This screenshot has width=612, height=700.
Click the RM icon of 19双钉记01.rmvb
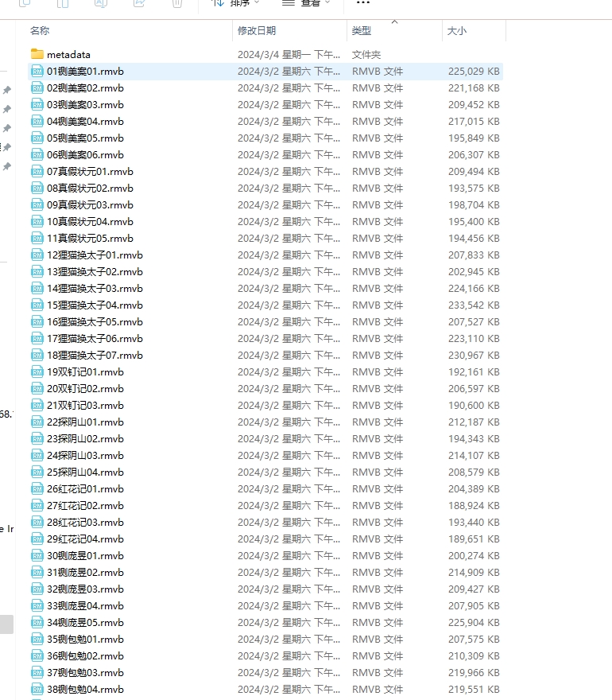[x=37, y=372]
